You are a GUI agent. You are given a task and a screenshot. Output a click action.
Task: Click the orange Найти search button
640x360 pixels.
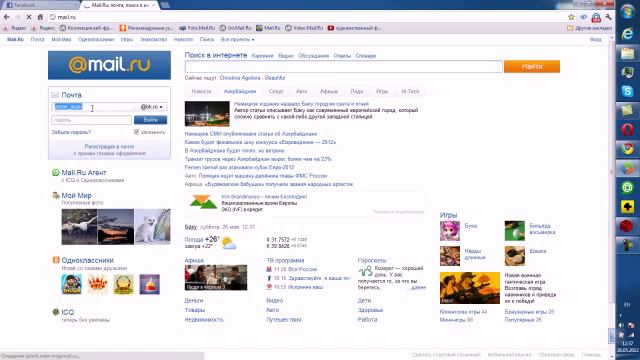[532, 67]
